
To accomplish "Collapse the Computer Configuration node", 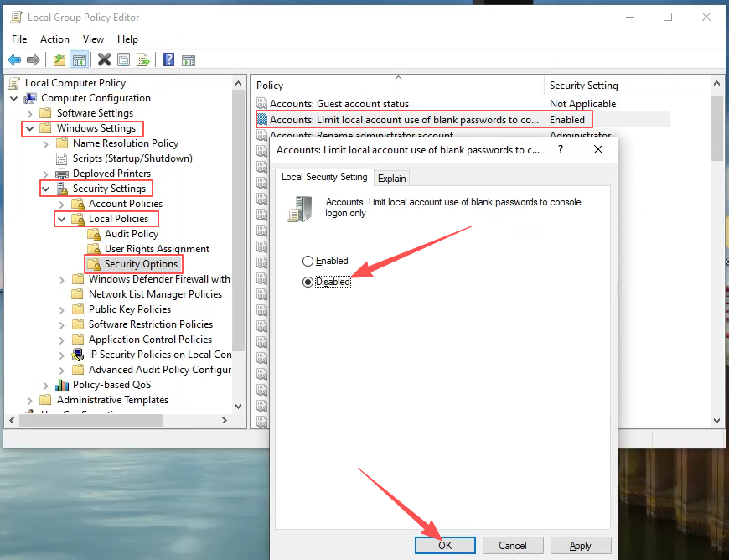I will 14,99.
